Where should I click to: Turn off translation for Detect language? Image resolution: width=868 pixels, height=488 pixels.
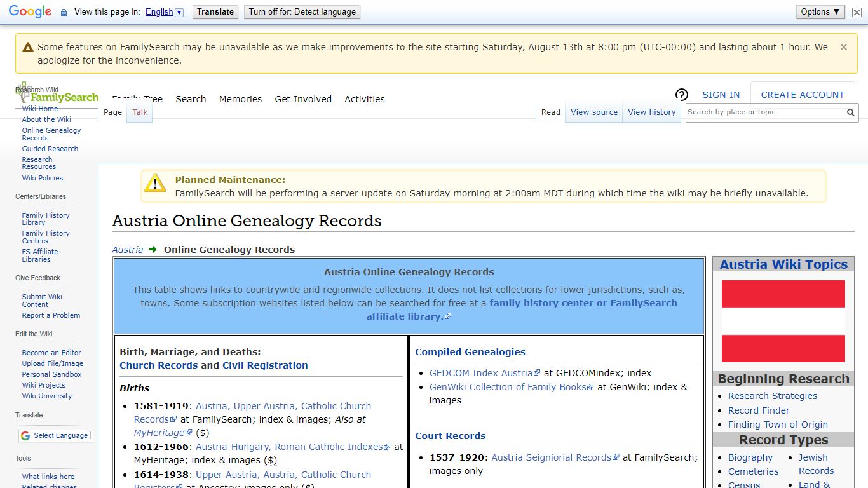[x=302, y=12]
